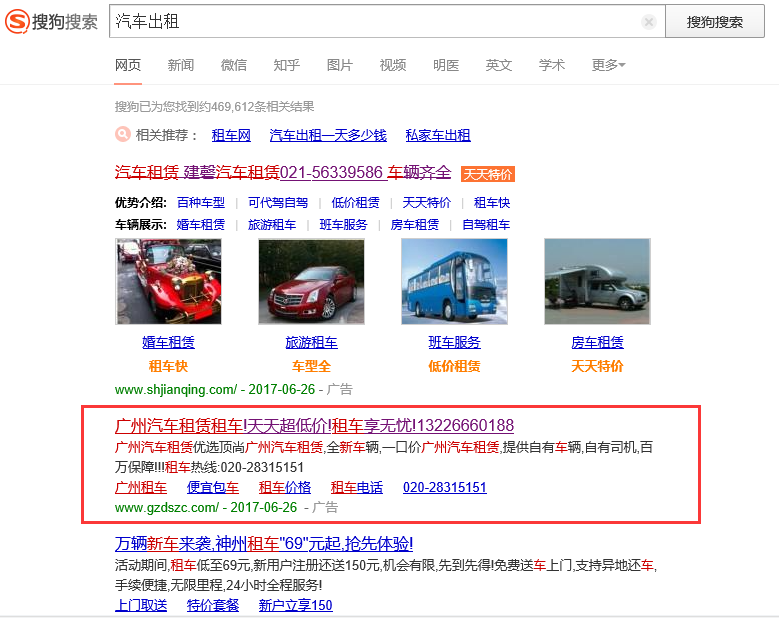Click the 新户立享150 sublink

coord(296,605)
